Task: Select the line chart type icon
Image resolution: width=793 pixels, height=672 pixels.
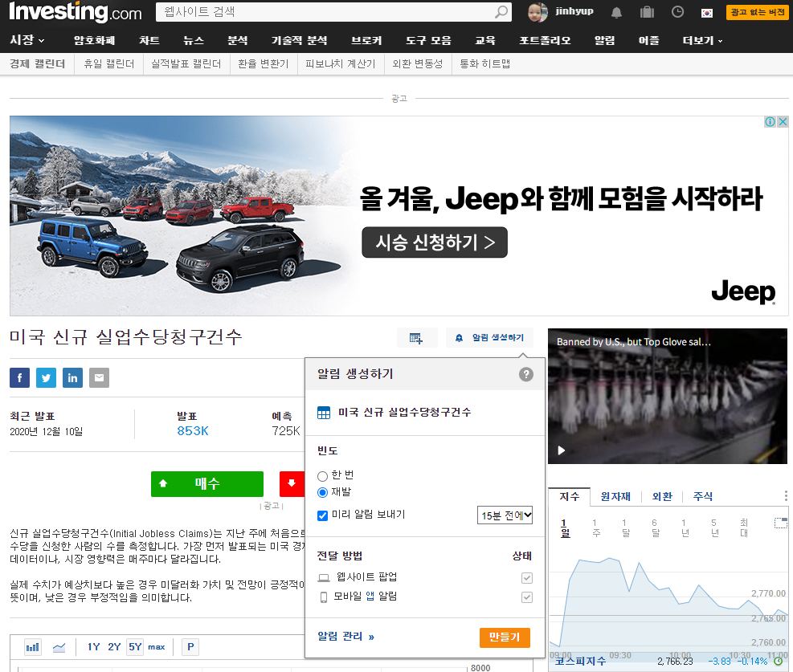Action: 59,647
